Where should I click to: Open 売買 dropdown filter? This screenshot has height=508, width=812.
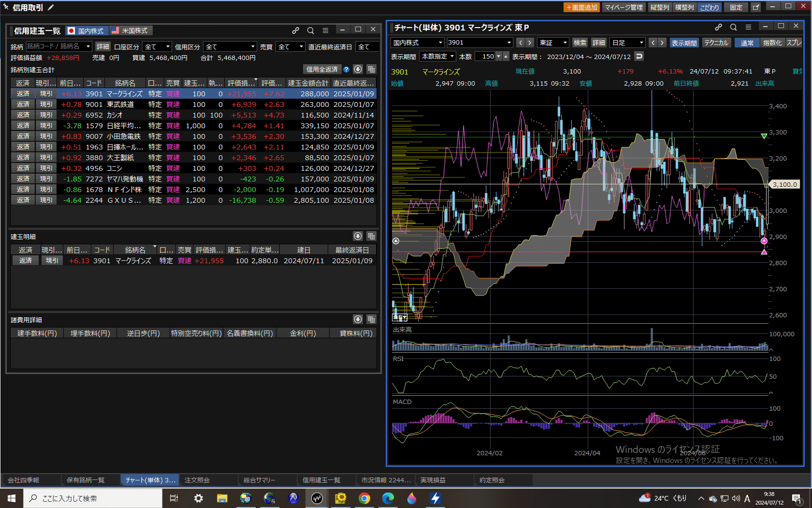coord(290,46)
